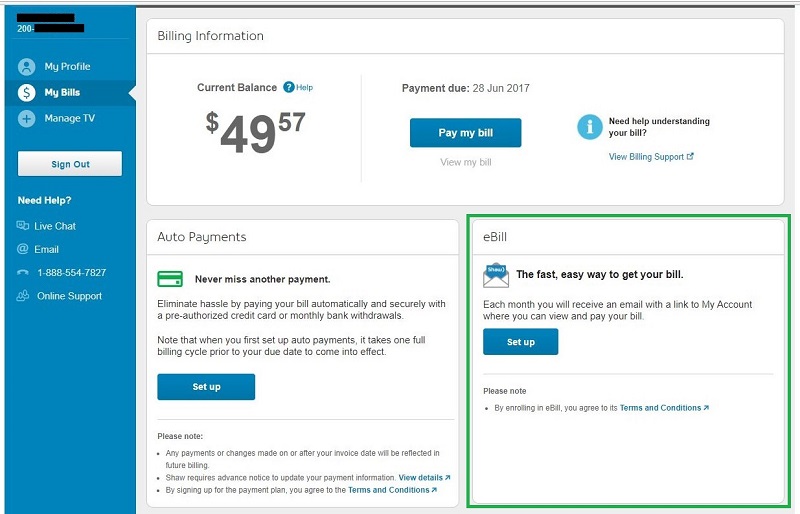Select Manage TV menu item
This screenshot has width=800, height=514.
pyautogui.click(x=69, y=119)
